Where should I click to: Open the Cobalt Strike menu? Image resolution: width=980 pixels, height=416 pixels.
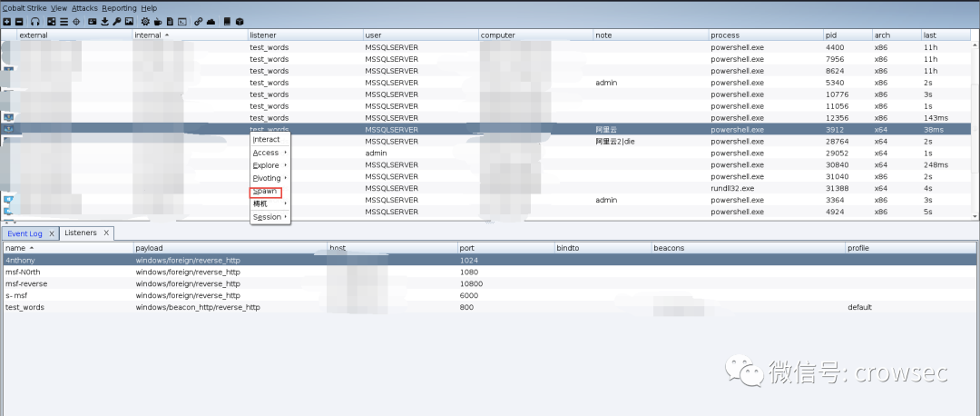pyautogui.click(x=24, y=8)
